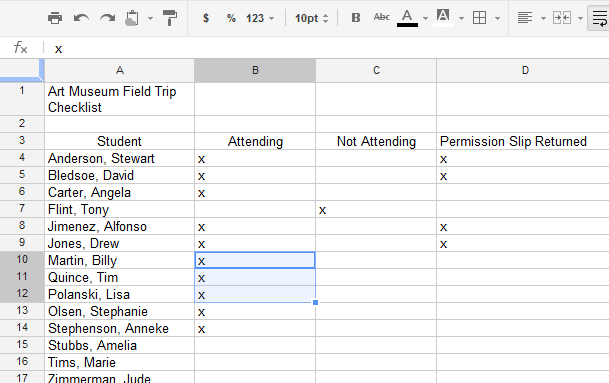Screen dimensions: 609x383
Task: Select the 'Anderson, Stewart' cell
Action: coord(120,158)
